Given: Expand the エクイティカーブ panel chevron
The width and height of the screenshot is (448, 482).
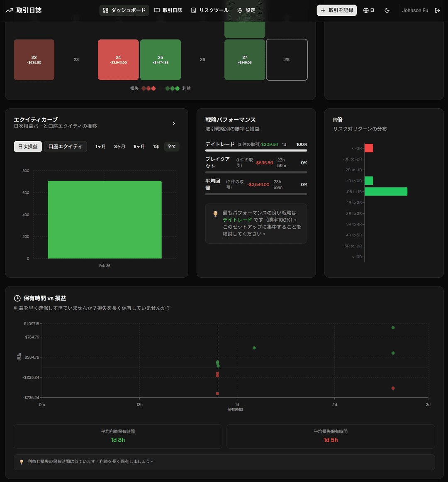Looking at the screenshot, I should pyautogui.click(x=174, y=123).
